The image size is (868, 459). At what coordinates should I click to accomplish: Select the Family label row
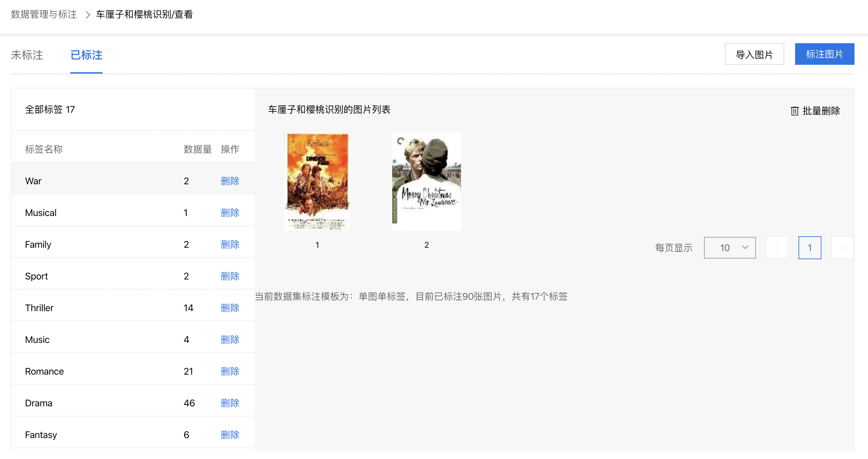click(133, 242)
